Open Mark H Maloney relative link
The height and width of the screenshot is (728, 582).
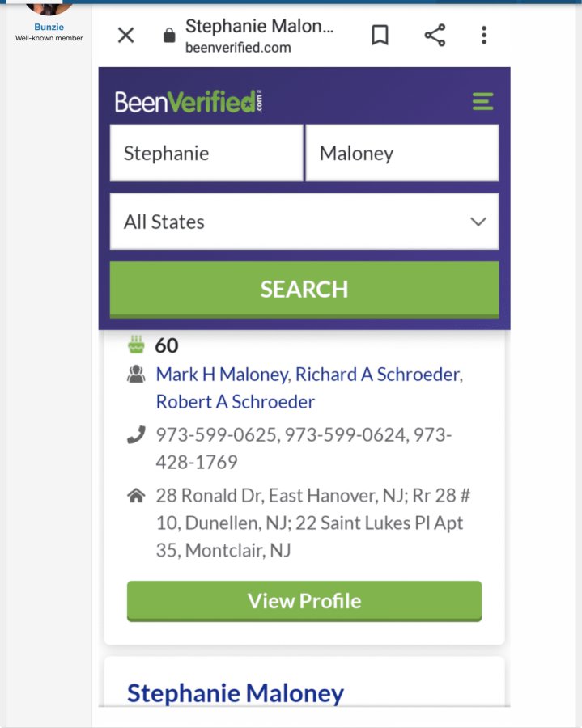pyautogui.click(x=223, y=375)
